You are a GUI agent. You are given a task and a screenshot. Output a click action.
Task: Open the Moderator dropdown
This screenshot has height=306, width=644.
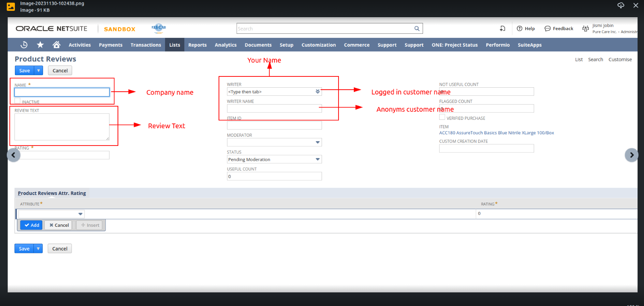[x=318, y=142]
